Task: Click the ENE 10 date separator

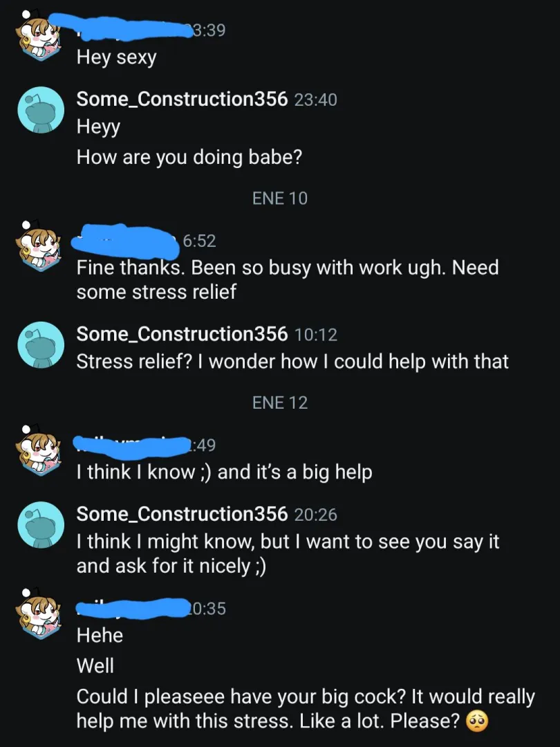Action: pyautogui.click(x=280, y=199)
